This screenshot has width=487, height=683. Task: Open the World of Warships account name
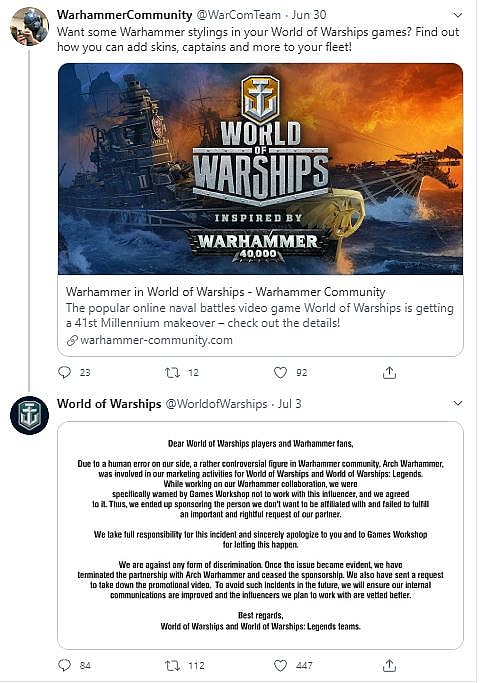click(109, 404)
